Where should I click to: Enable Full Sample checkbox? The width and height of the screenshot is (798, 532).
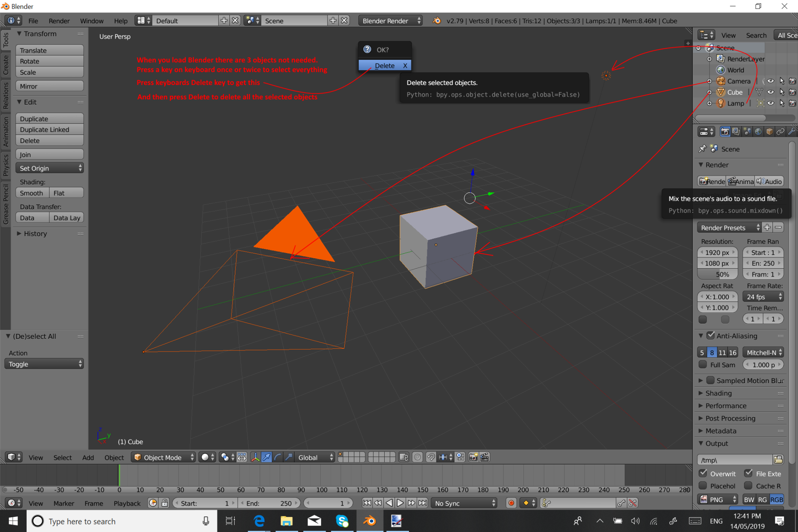click(x=703, y=364)
